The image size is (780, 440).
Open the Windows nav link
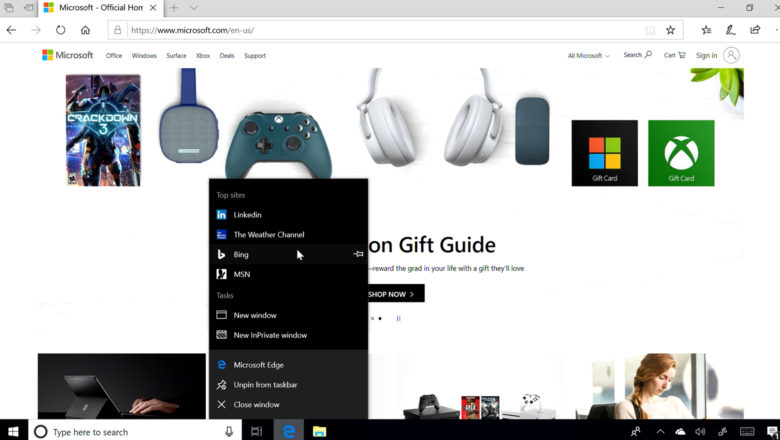tap(144, 56)
